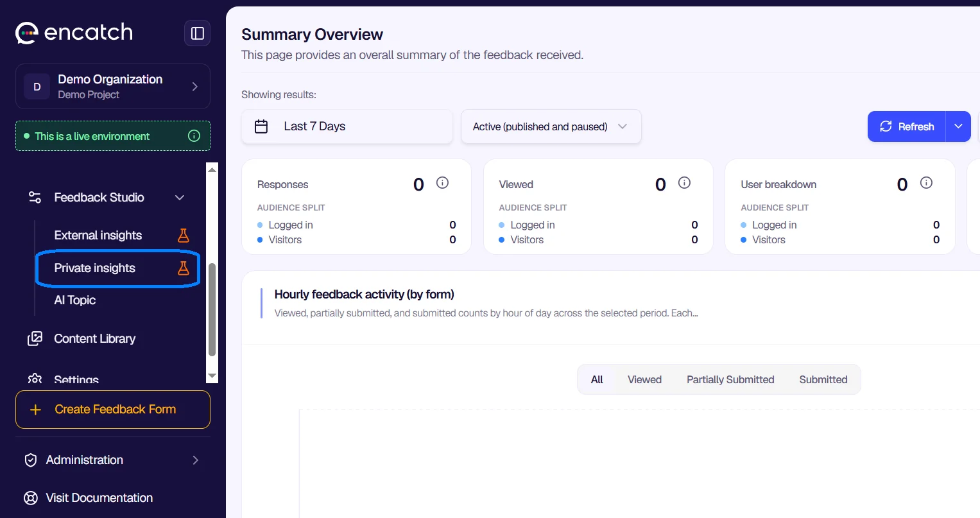Click Visitors row in Responses card
The height and width of the screenshot is (518, 980).
click(x=357, y=239)
